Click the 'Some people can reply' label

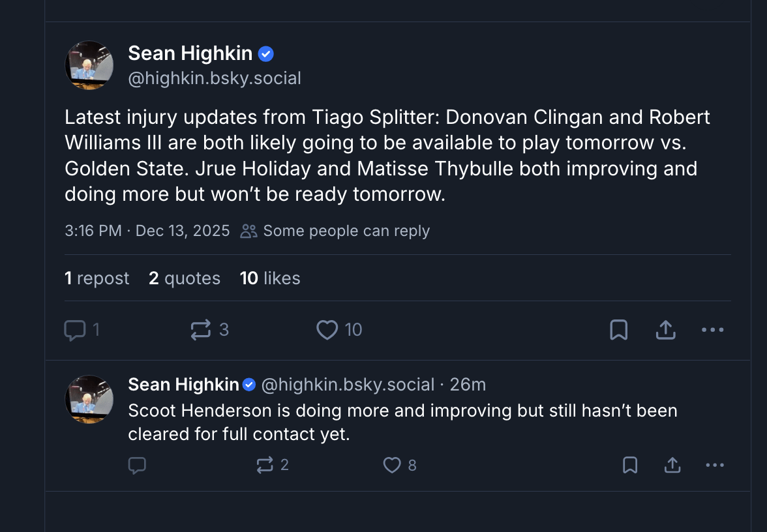[346, 231]
